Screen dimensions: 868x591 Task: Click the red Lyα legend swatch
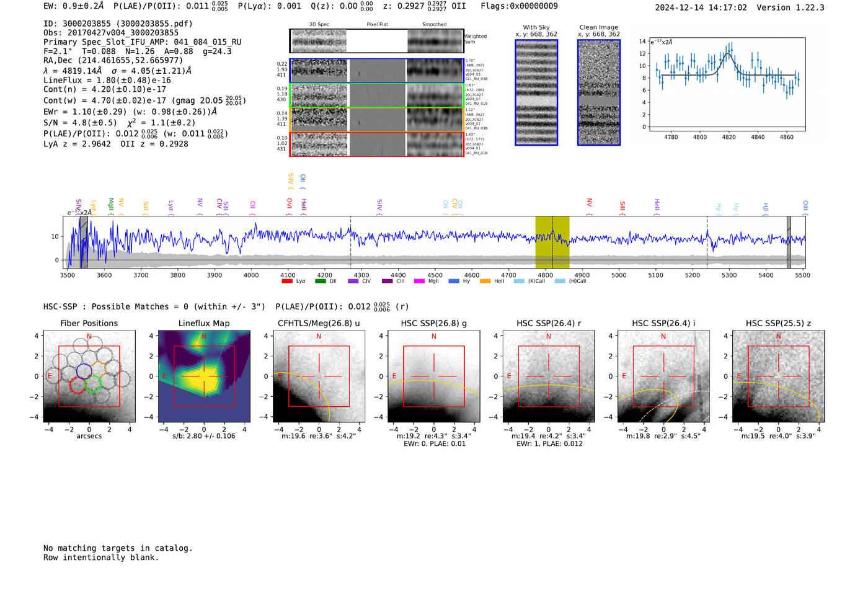click(287, 281)
